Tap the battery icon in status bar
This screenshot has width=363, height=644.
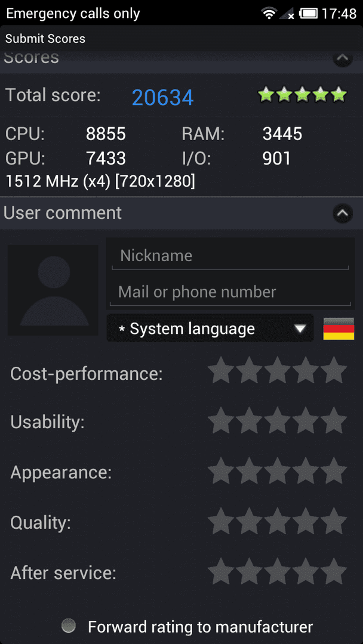308,14
